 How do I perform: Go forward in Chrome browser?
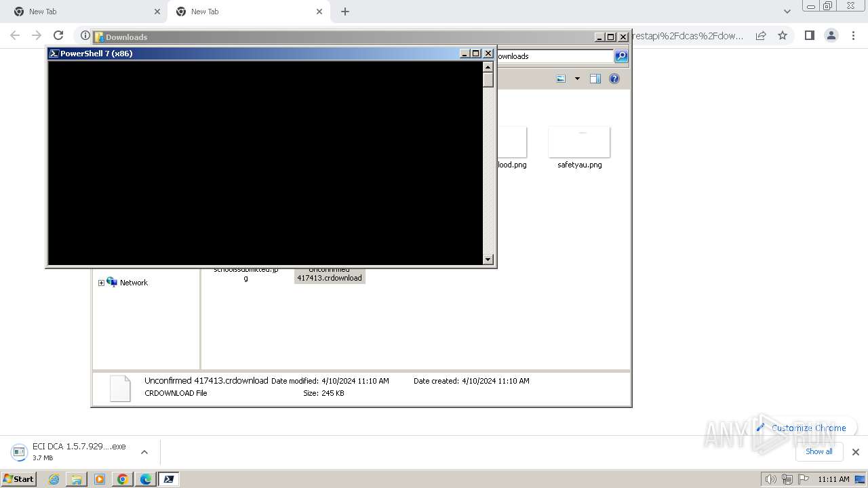[x=37, y=35]
